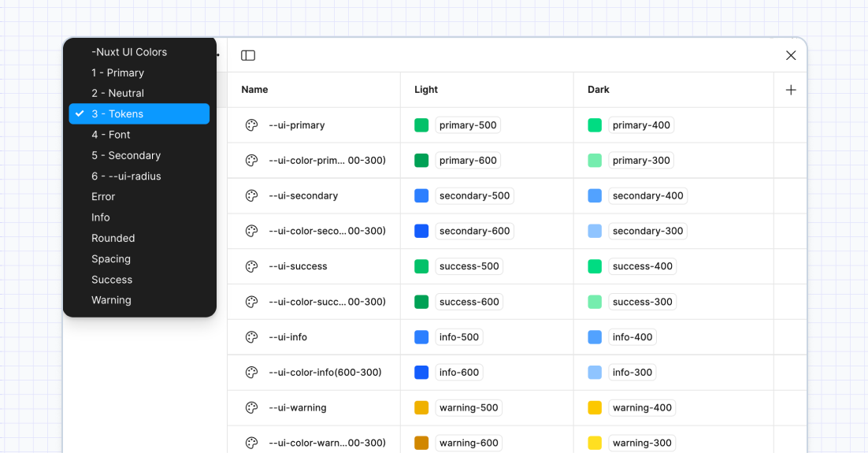Click the green swatch beside success-600
Viewport: 868px width, 453px height.
(421, 302)
